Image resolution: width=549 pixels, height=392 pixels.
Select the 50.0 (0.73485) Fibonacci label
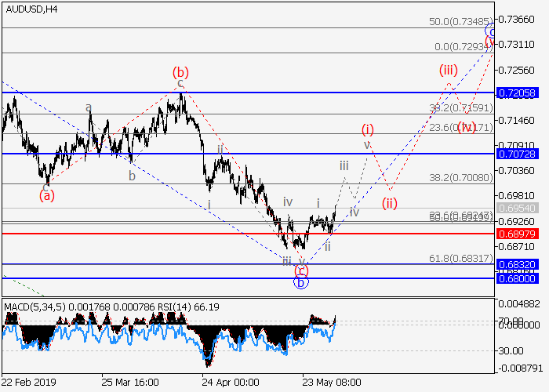pyautogui.click(x=462, y=21)
